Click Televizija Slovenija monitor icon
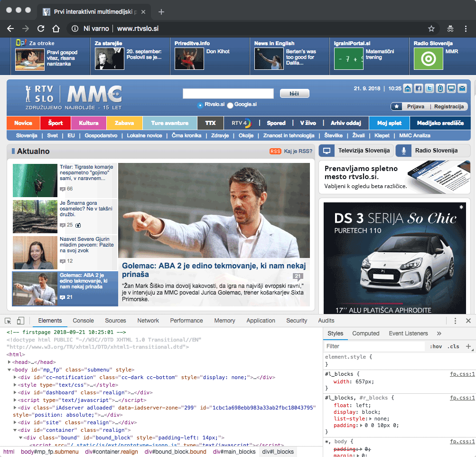Viewport: 476px width, 457px height. point(327,151)
